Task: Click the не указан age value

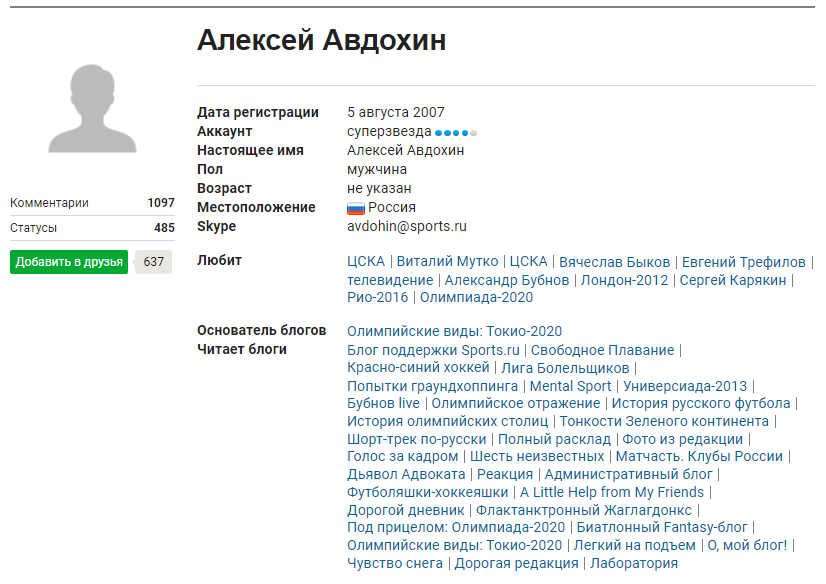Action: (379, 189)
